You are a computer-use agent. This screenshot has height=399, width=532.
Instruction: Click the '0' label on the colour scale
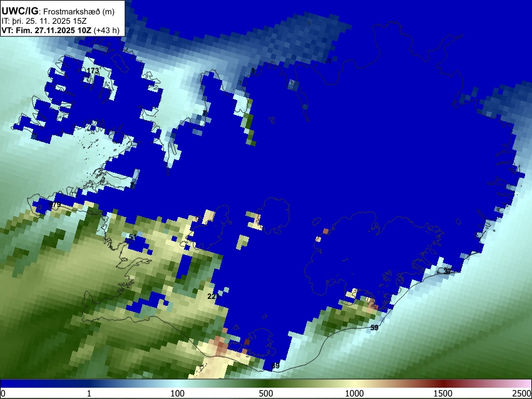[x=3, y=393]
